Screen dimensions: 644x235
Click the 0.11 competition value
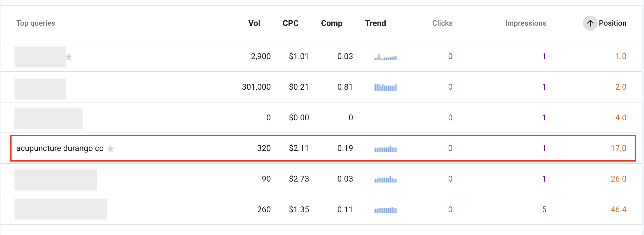[345, 209]
